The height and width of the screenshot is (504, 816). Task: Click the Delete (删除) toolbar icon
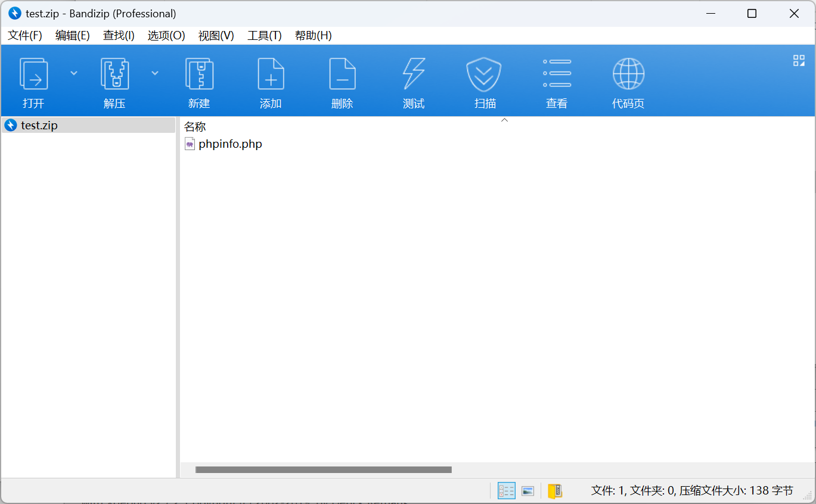(x=342, y=74)
